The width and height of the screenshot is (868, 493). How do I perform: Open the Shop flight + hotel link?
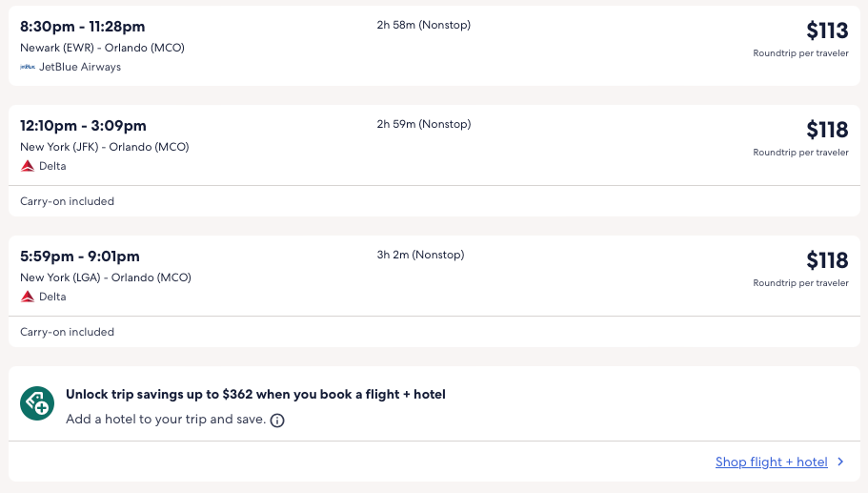(771, 462)
